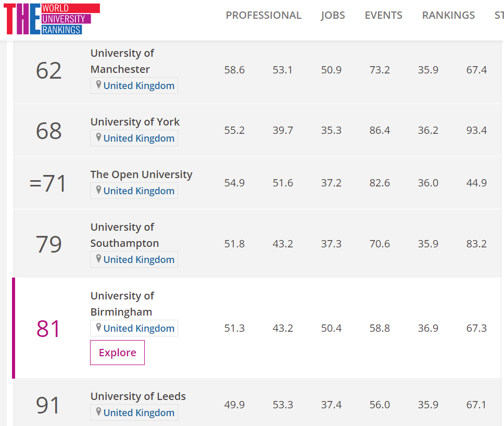This screenshot has width=504, height=426.
Task: Click score 93.4 in the York row
Action: point(476,130)
